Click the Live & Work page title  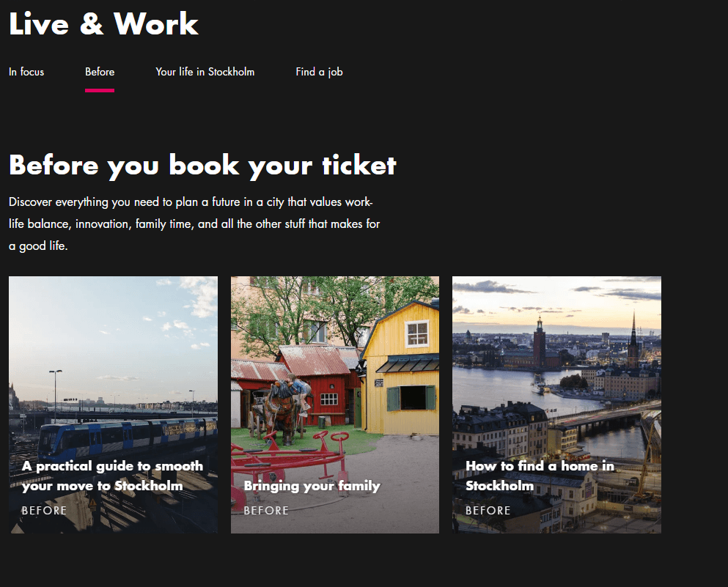tap(103, 24)
